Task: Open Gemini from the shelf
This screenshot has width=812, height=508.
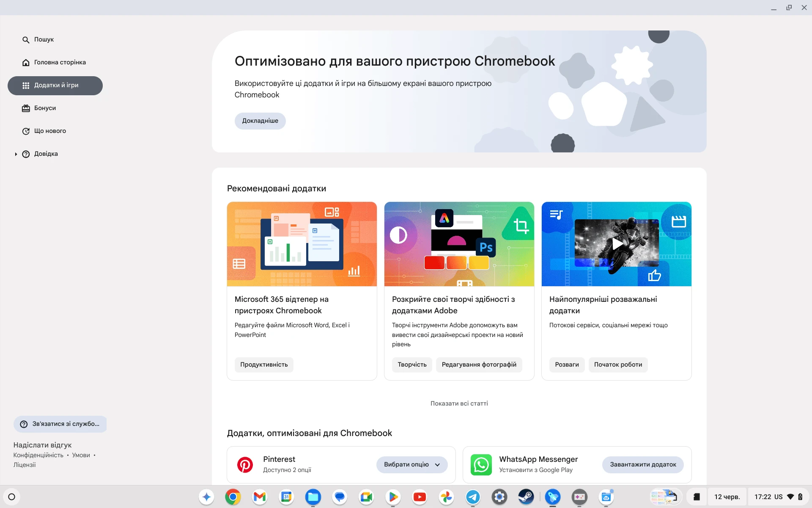Action: pos(206,497)
